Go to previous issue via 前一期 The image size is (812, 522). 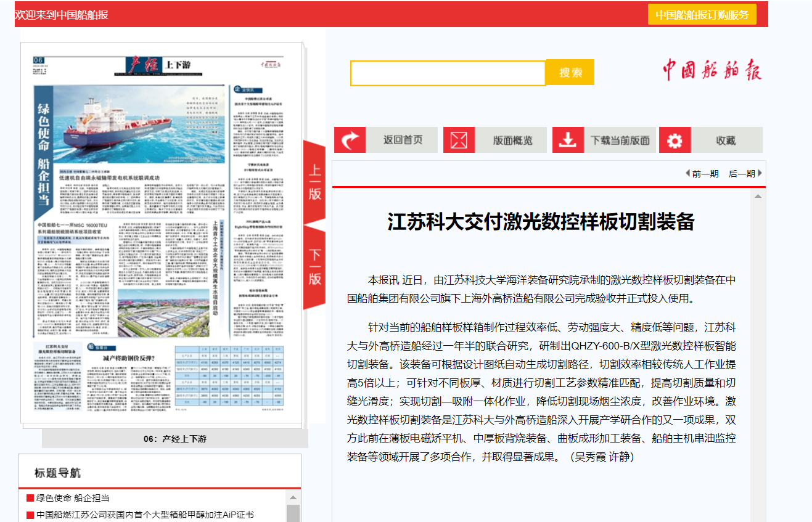click(x=702, y=174)
